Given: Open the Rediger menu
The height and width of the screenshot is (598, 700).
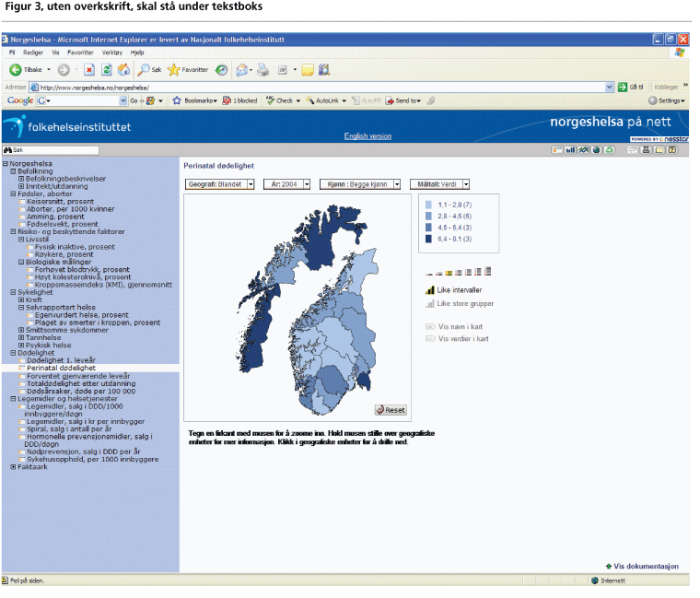Looking at the screenshot, I should click(x=33, y=53).
